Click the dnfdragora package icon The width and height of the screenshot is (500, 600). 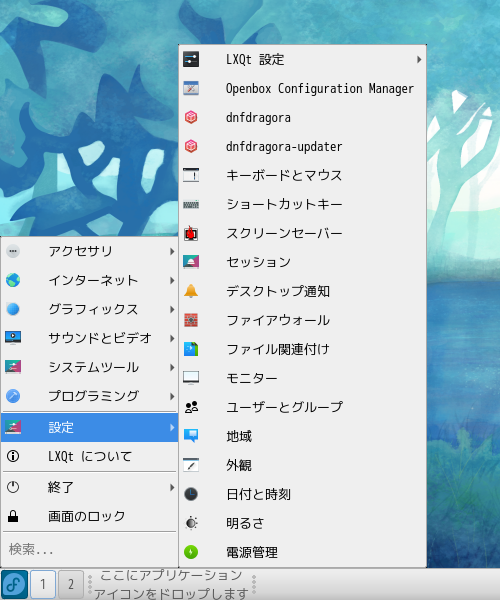[x=191, y=117]
